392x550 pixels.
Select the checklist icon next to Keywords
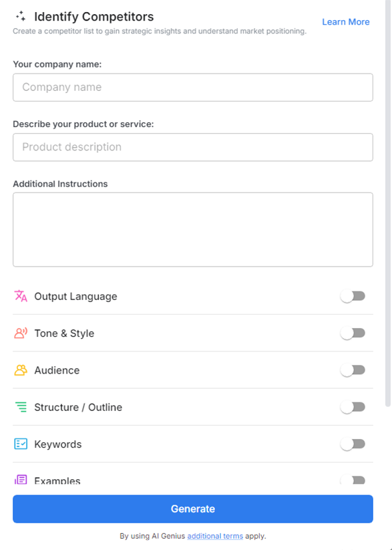[x=19, y=444]
